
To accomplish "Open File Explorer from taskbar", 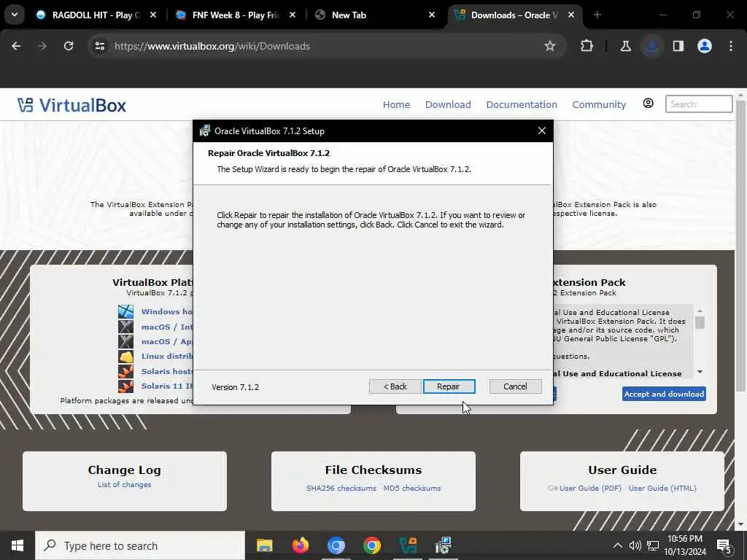I will pos(264,545).
